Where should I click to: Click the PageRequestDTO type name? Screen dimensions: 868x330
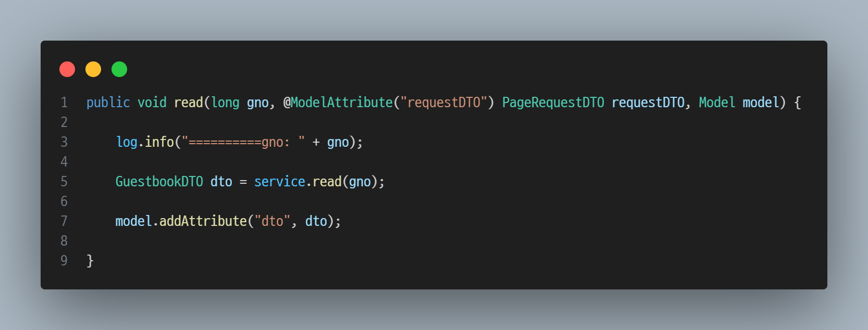tap(553, 103)
